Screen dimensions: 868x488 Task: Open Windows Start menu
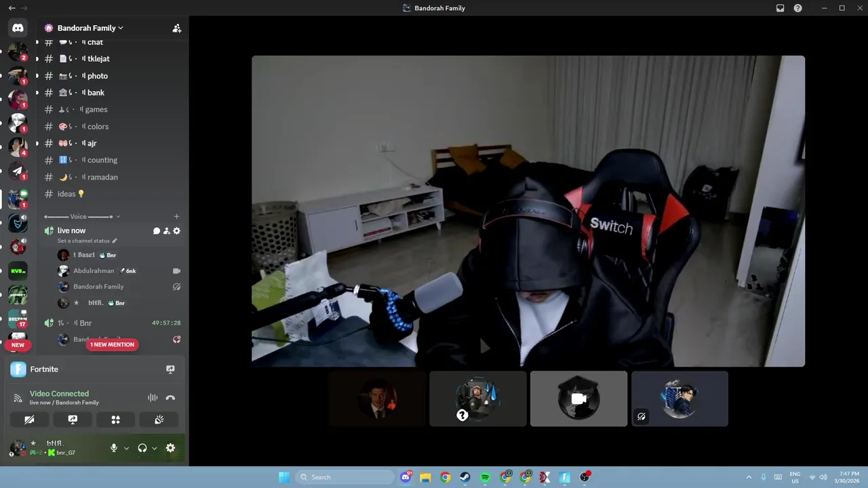click(x=284, y=477)
